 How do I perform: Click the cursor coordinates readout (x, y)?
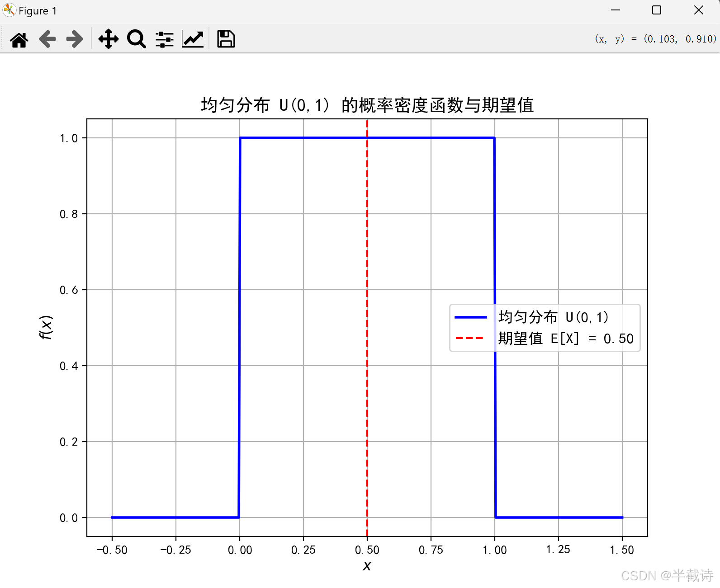[655, 39]
